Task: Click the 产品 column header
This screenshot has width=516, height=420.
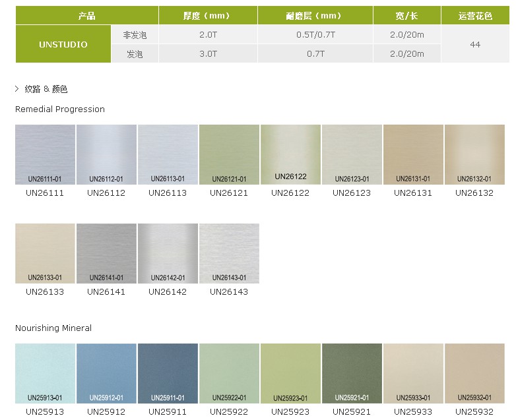Action: pyautogui.click(x=87, y=15)
